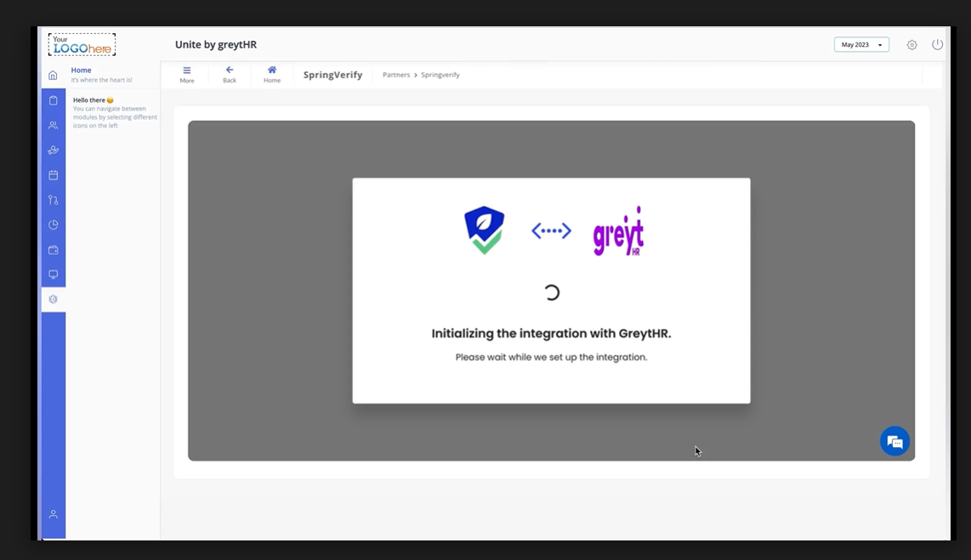Select the hand-with-leaf icon in sidebar
Viewport: 971px width, 560px height.
53,150
